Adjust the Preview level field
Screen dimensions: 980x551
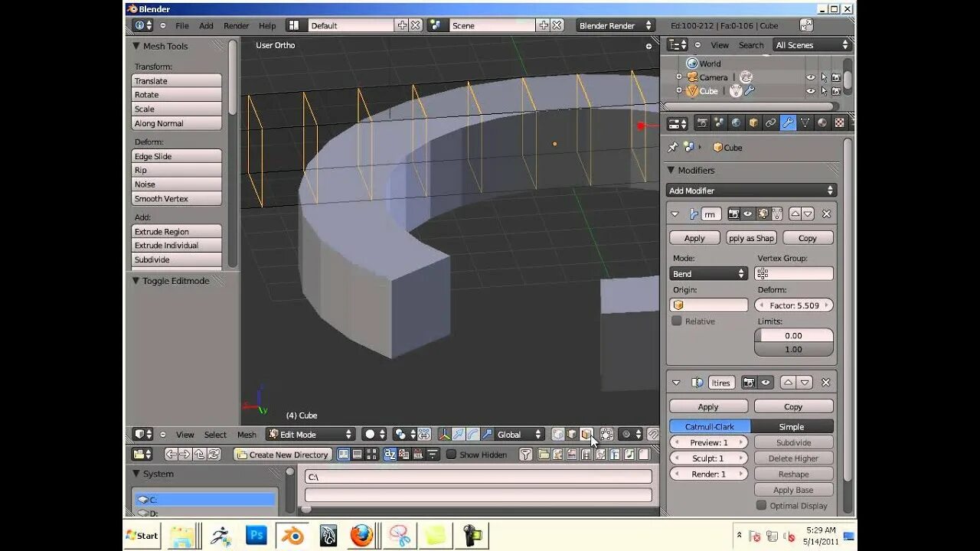[x=709, y=442]
